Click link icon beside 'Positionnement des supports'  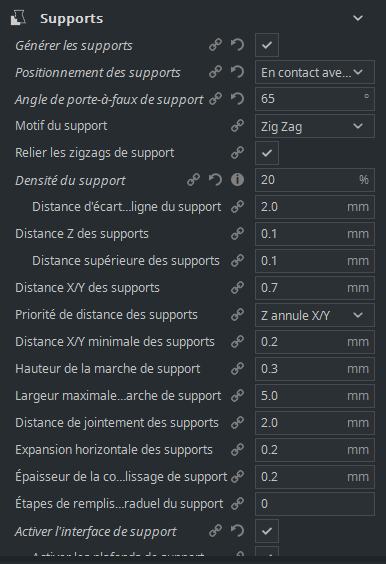pos(215,72)
